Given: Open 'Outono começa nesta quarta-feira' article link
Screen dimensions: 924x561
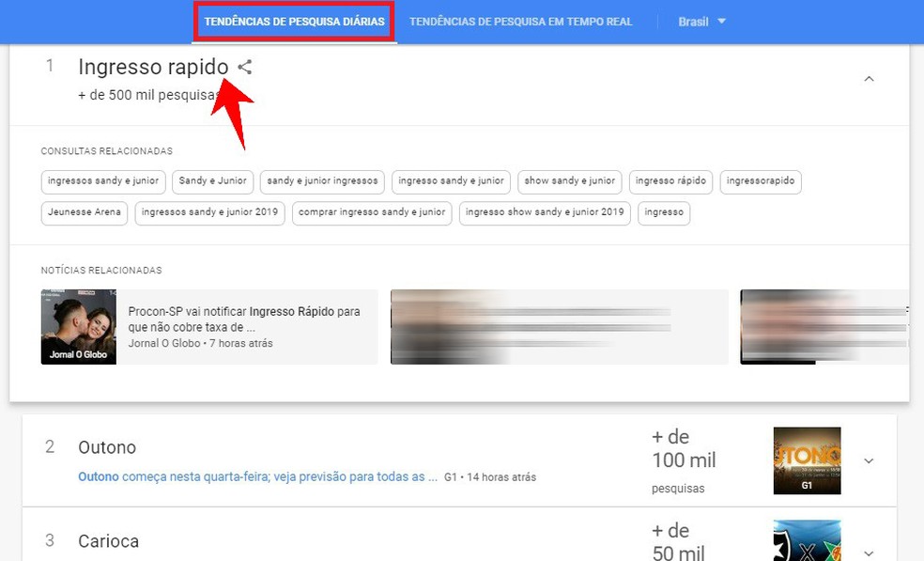Looking at the screenshot, I should click(x=257, y=476).
